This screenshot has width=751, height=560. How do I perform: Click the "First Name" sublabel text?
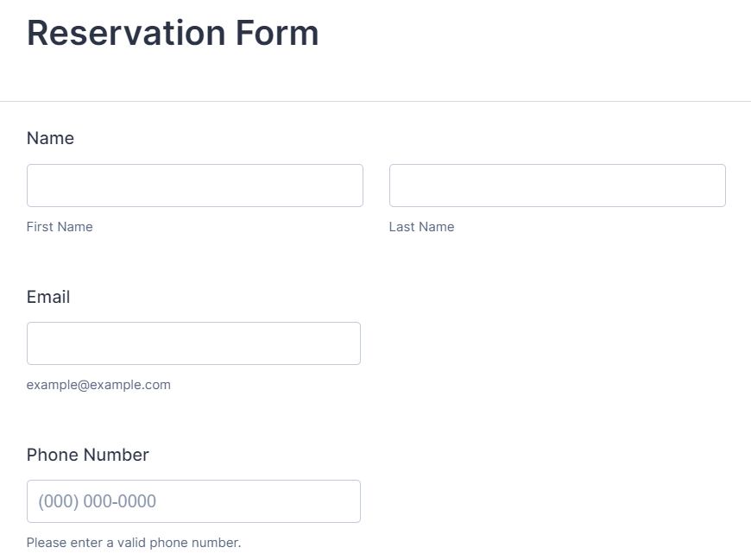point(60,227)
